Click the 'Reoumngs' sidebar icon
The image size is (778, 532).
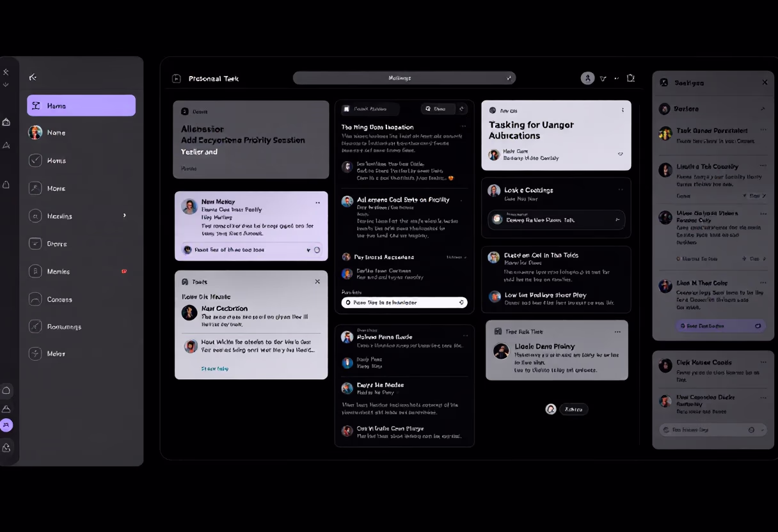35,326
